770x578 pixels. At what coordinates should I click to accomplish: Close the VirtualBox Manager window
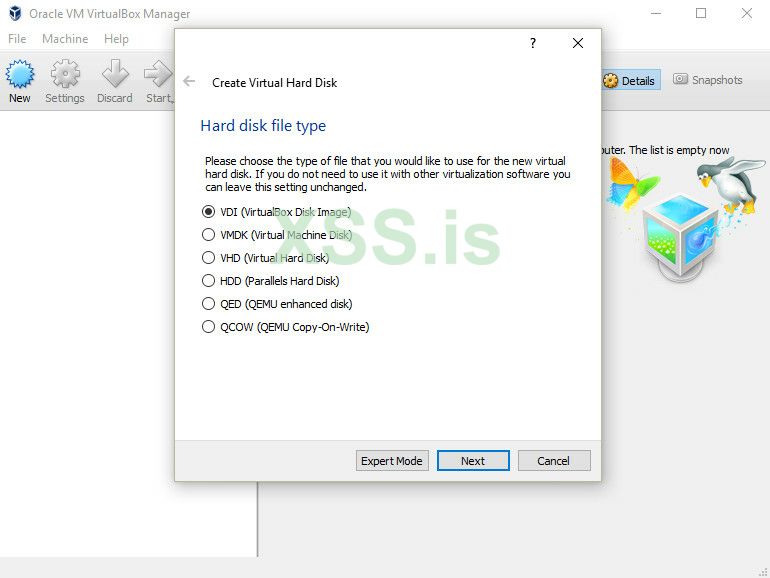(747, 13)
